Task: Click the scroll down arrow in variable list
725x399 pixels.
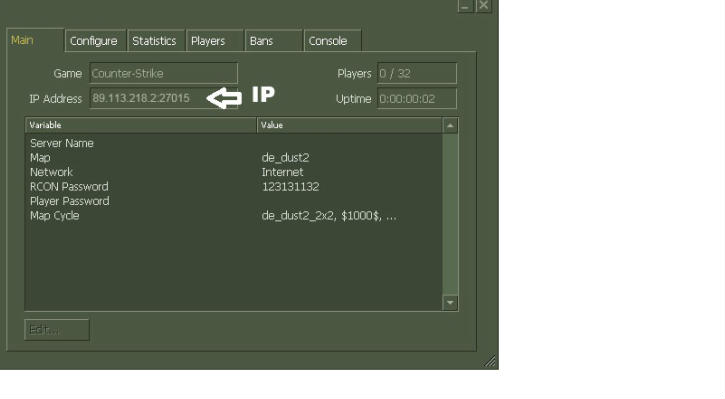Action: (450, 303)
